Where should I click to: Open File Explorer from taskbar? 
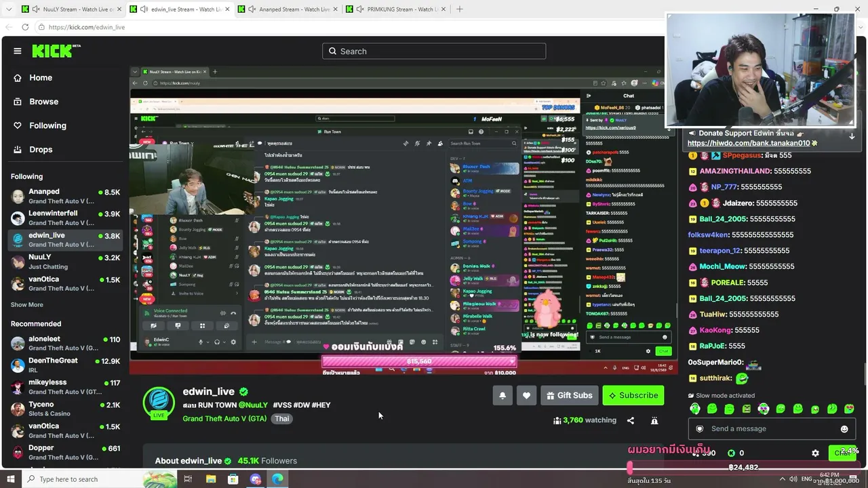[x=211, y=479]
